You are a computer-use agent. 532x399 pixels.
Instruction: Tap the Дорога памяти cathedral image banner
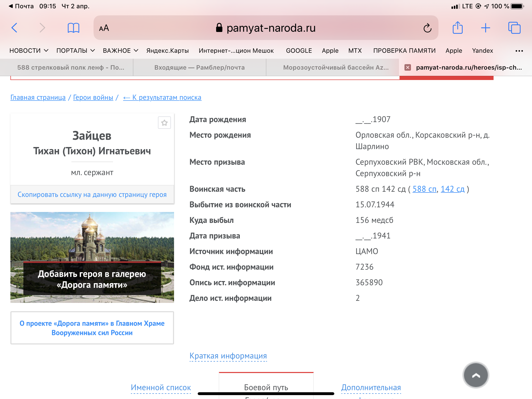[x=92, y=257]
